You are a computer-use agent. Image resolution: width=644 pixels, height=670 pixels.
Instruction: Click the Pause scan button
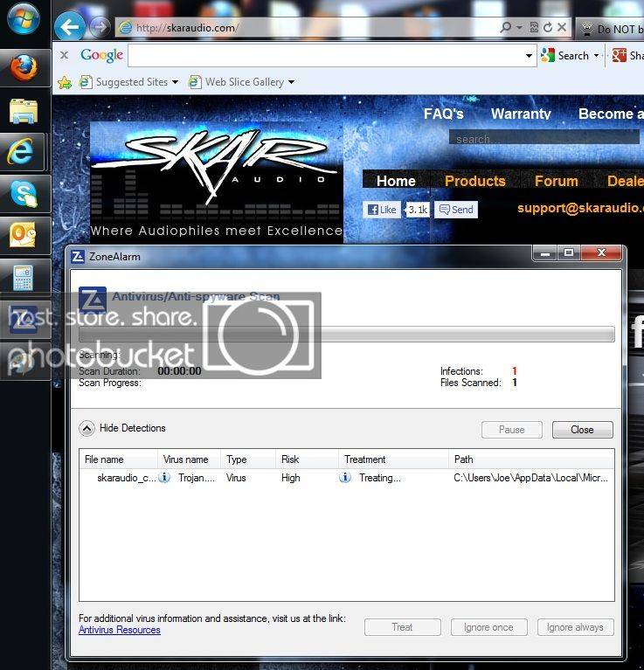click(511, 430)
